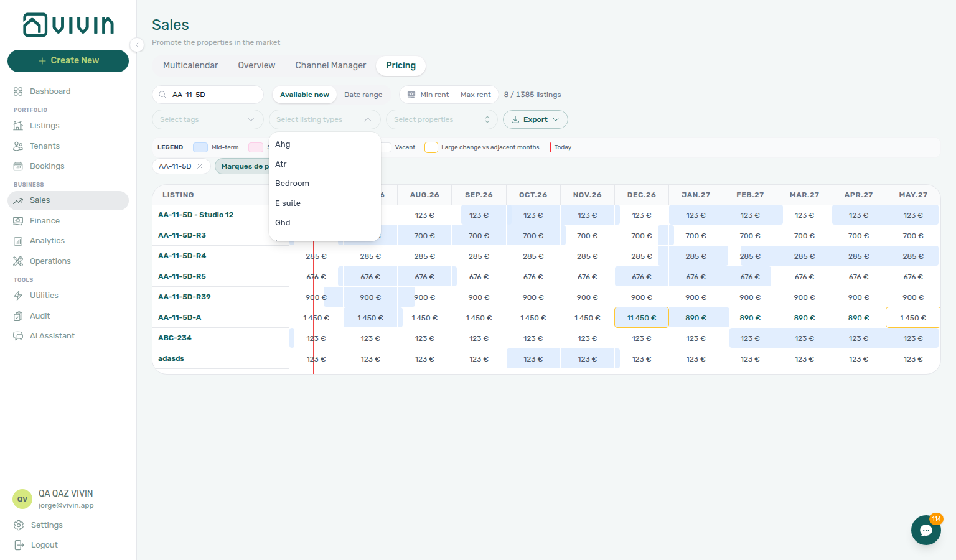Image resolution: width=956 pixels, height=560 pixels.
Task: Click the Operations tools icon
Action: pyautogui.click(x=18, y=261)
